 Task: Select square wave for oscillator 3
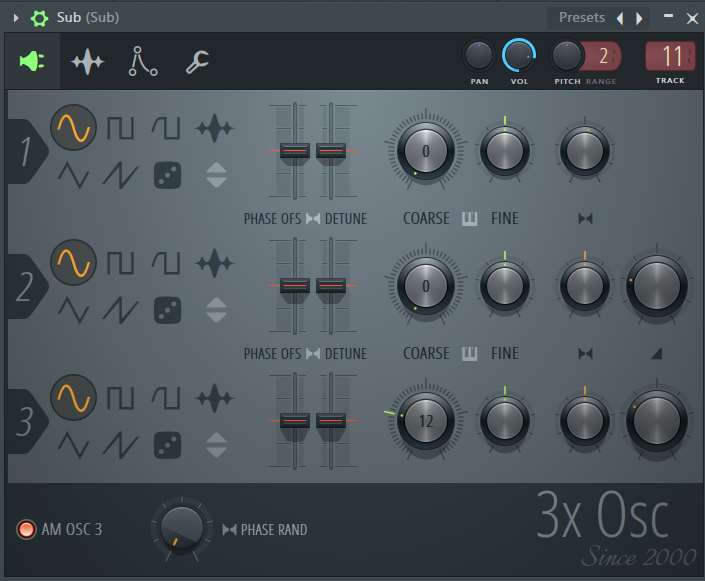click(120, 398)
